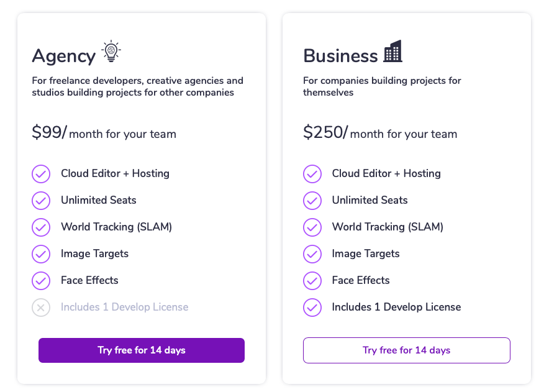Click the Agency Face Effects label

click(89, 280)
